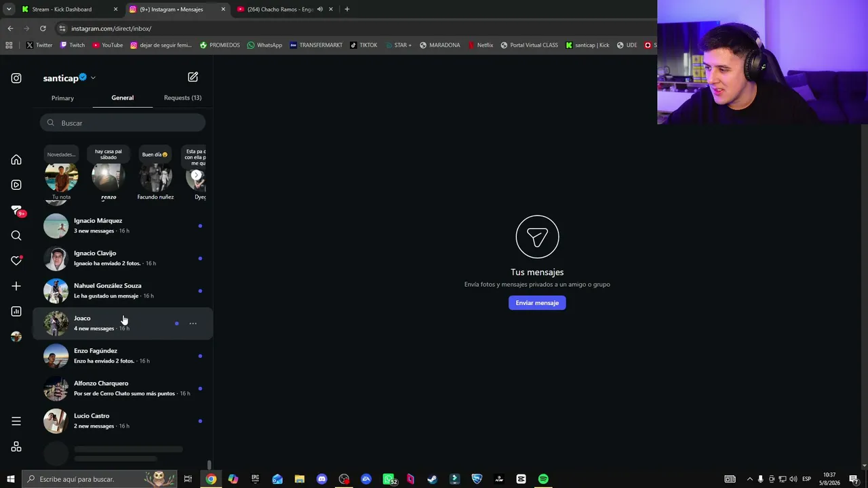This screenshot has width=868, height=488.
Task: Open WhatsApp from the taskbar
Action: [x=389, y=479]
